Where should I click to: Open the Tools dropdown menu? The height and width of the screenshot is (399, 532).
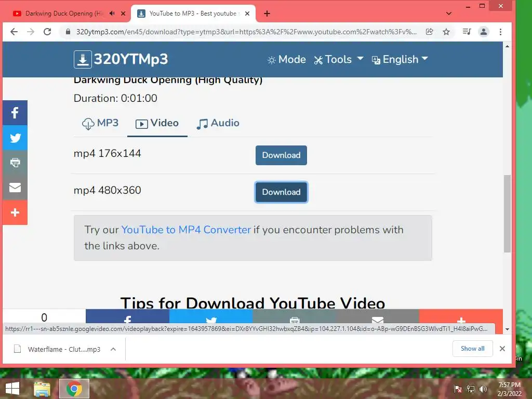[339, 60]
